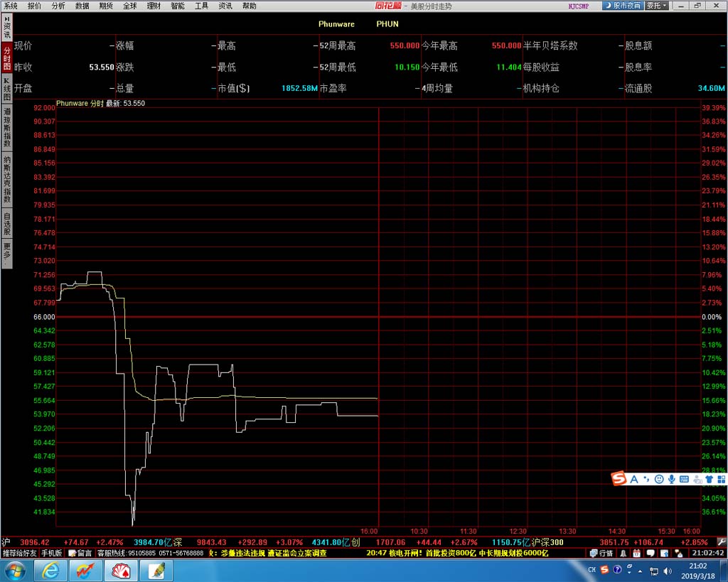Open the 工具 menu
The height and width of the screenshot is (582, 728).
(x=201, y=6)
